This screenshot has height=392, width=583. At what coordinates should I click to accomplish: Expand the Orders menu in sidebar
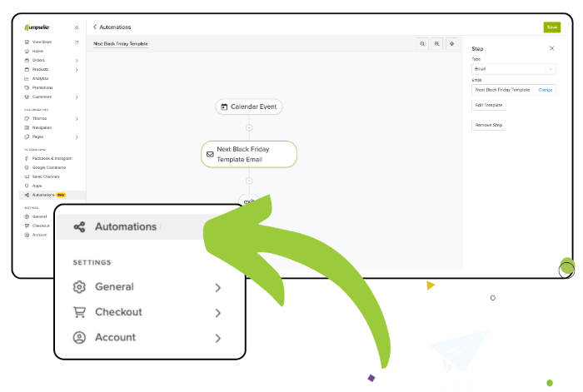77,60
